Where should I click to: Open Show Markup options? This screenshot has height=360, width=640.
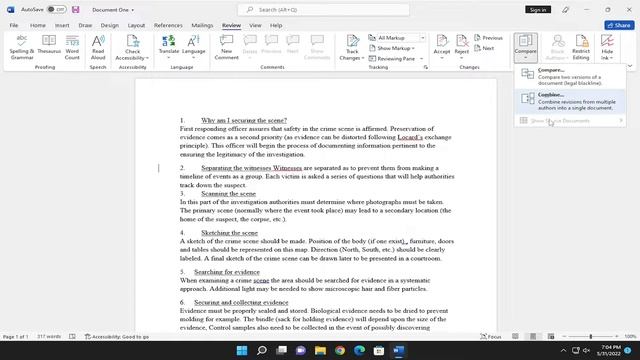pos(392,48)
